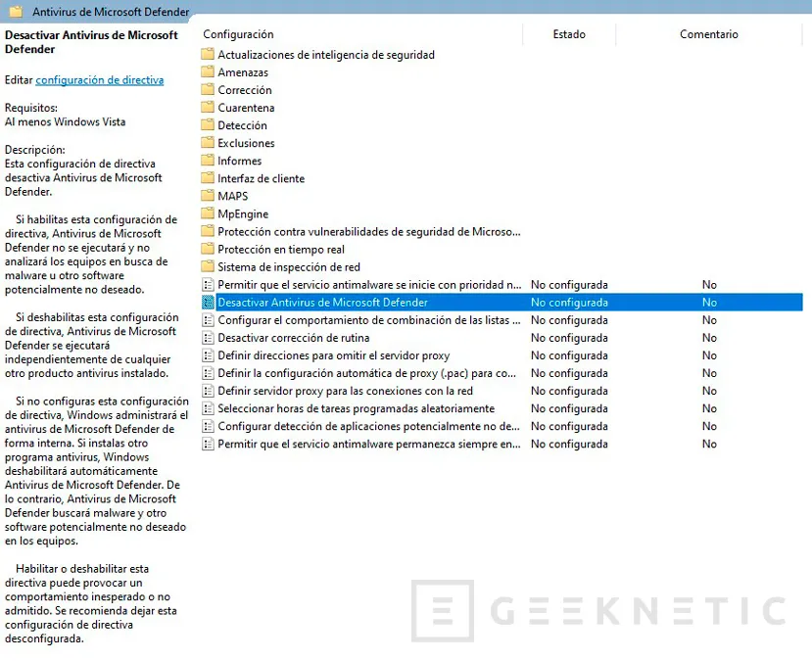Click the Sistema de inspección de red folder icon

click(x=208, y=266)
